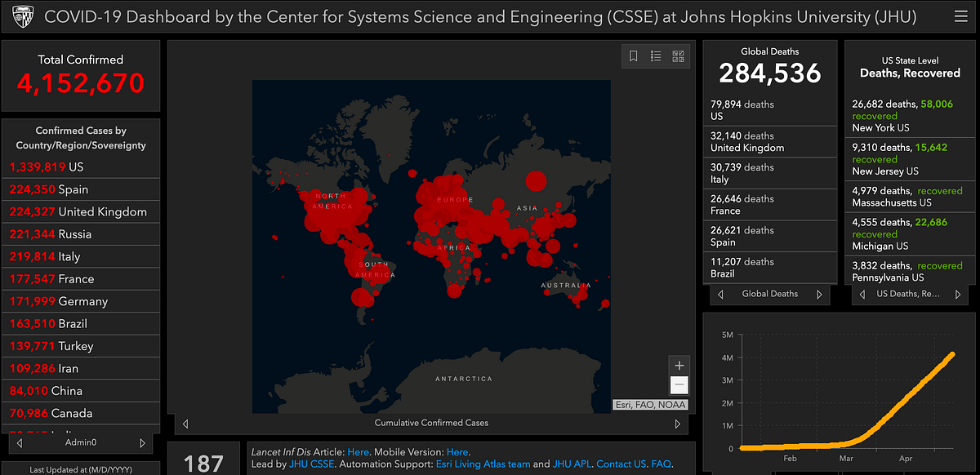The height and width of the screenshot is (475, 980).
Task: Open the map bookmarks icon
Action: point(633,56)
